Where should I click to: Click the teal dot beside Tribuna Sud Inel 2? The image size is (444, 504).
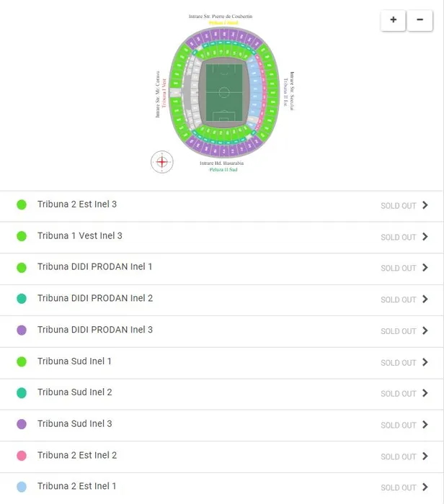pyautogui.click(x=22, y=393)
